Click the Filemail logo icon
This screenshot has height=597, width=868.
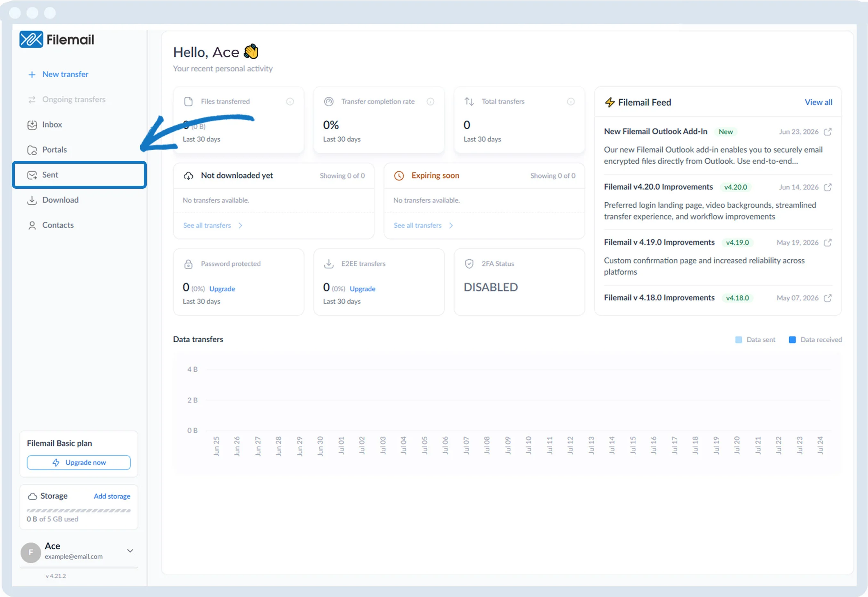(31, 39)
